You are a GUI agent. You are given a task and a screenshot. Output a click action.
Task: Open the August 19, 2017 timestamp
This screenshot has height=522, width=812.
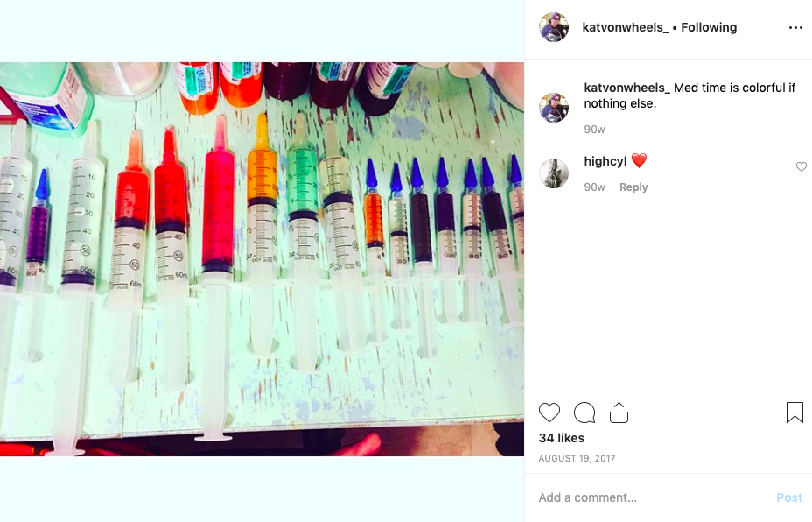tap(577, 458)
